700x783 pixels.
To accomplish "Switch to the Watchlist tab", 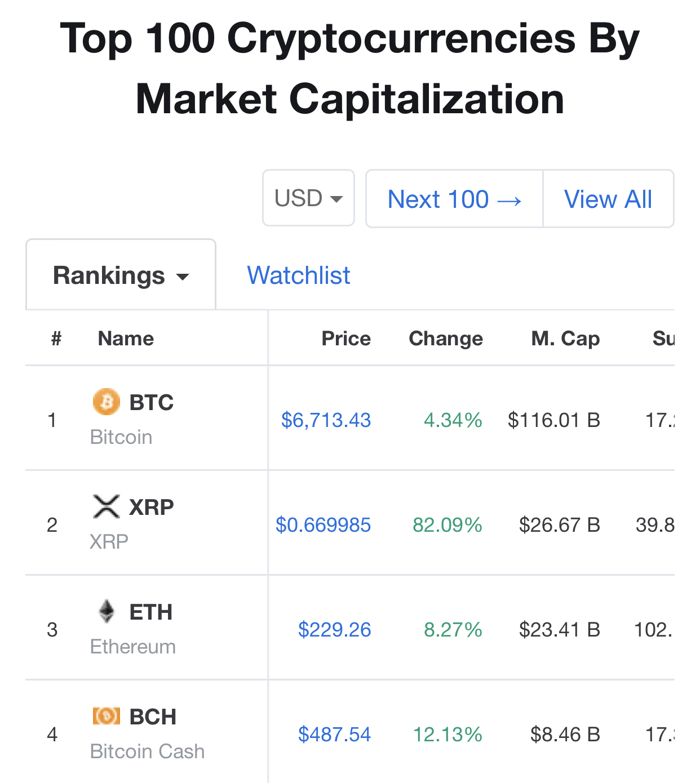I will click(x=298, y=275).
